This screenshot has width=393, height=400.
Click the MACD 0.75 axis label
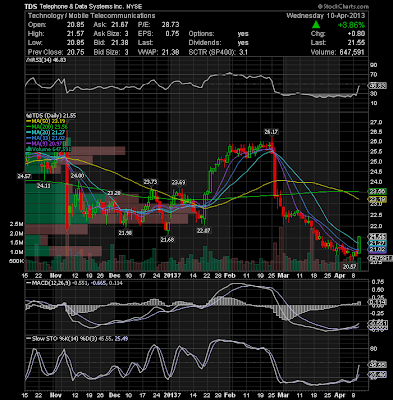click(x=378, y=282)
